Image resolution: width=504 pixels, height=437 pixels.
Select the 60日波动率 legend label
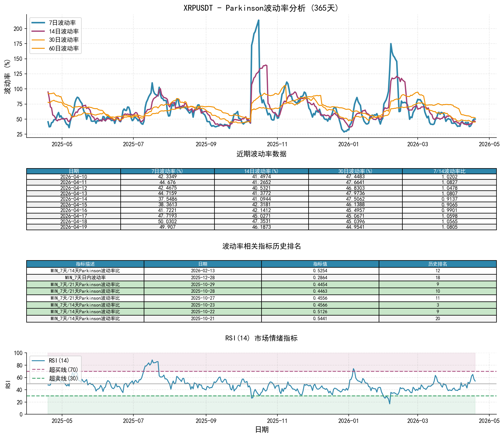(64, 48)
